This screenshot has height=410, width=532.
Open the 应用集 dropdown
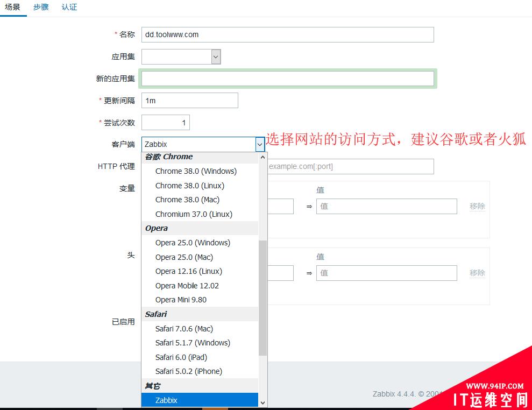tap(181, 56)
